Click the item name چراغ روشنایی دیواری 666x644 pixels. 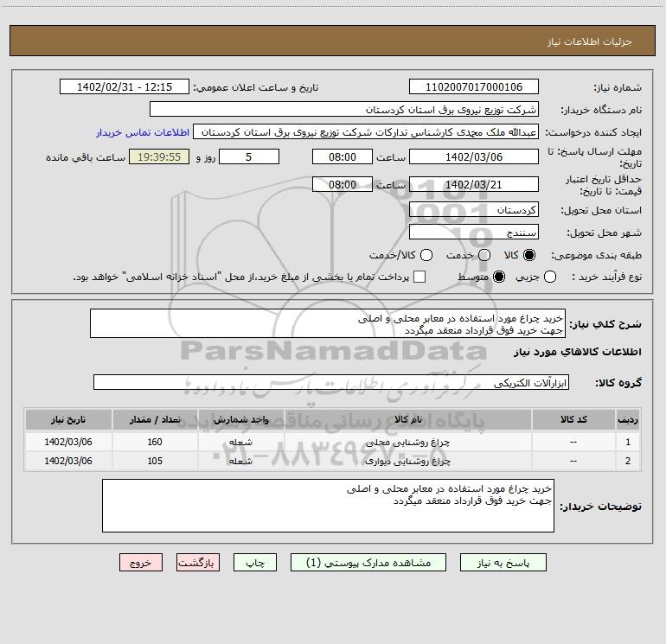pos(407,461)
